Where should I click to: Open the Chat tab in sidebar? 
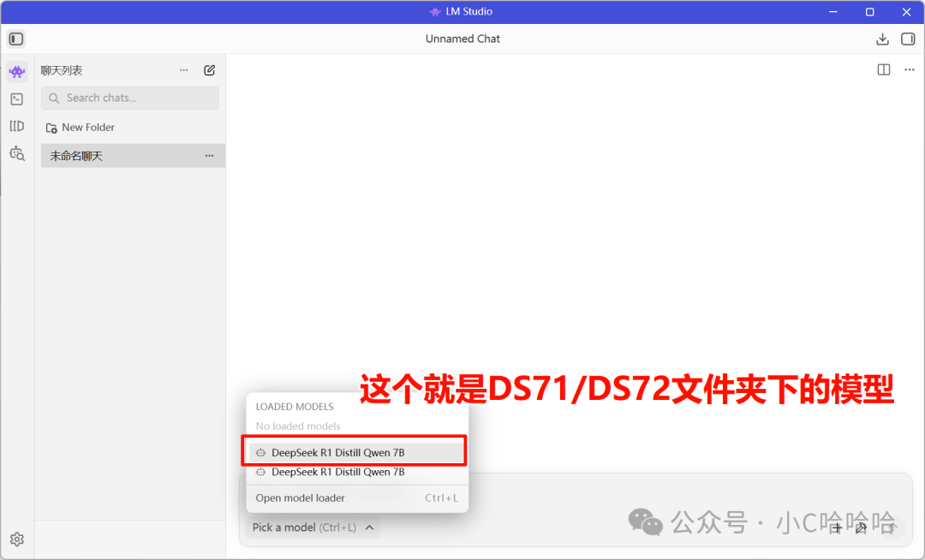click(17, 72)
